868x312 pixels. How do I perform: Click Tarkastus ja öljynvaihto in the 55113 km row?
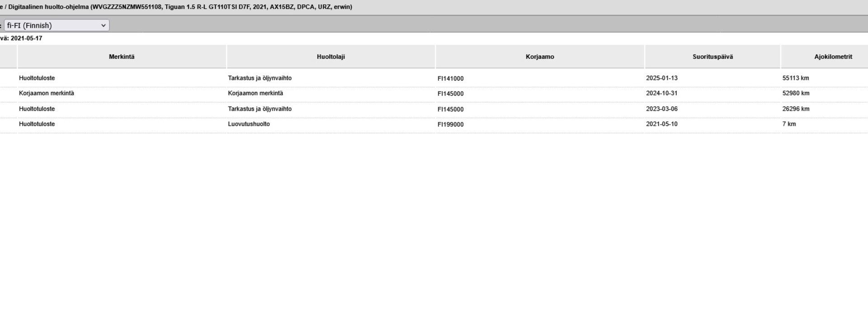260,78
